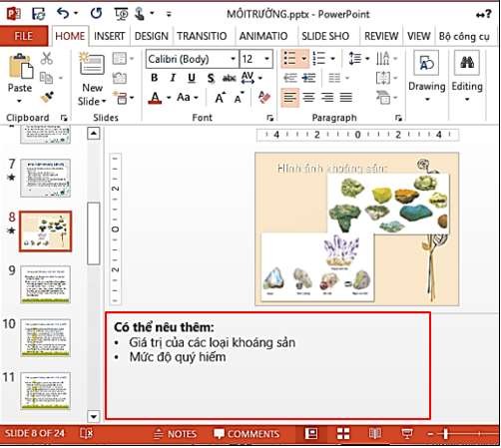The height and width of the screenshot is (448, 501).
Task: Open the Line Spacing dropdown
Action: [x=358, y=59]
